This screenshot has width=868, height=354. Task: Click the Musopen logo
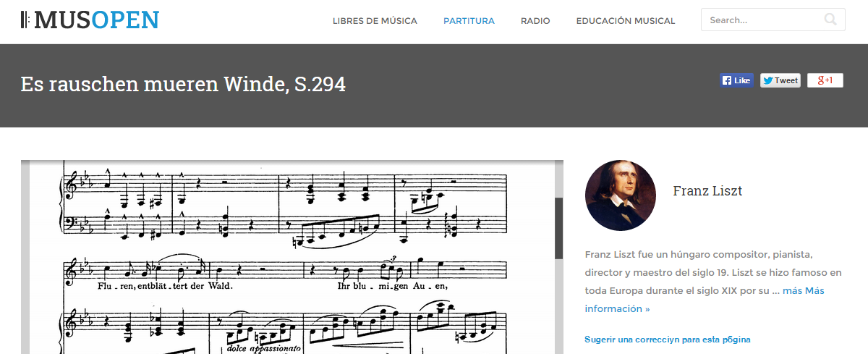coord(90,20)
